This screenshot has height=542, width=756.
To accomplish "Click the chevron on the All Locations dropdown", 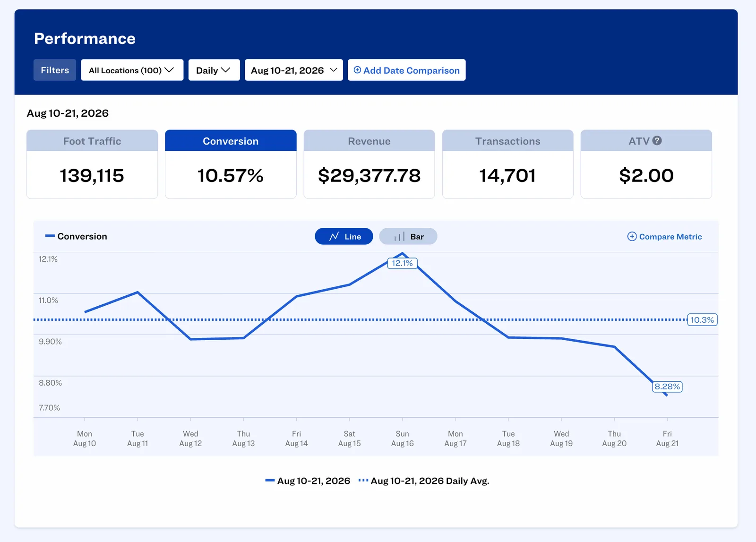I will pos(169,70).
